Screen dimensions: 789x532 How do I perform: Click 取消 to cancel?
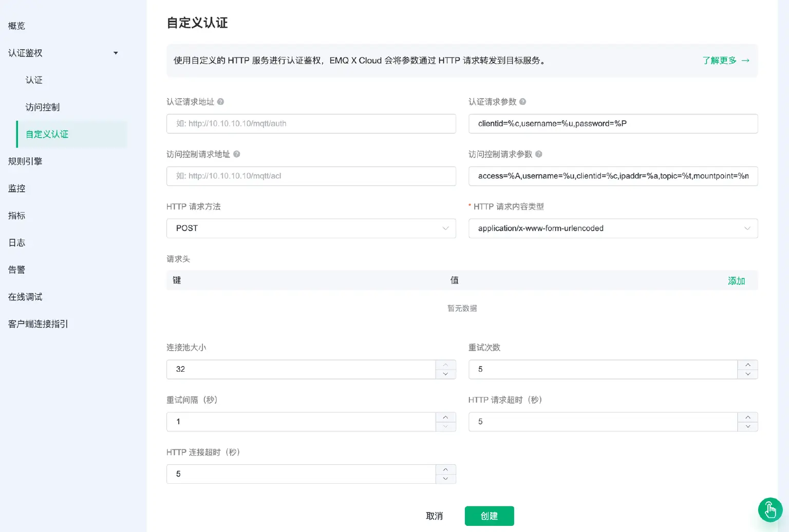(x=435, y=516)
